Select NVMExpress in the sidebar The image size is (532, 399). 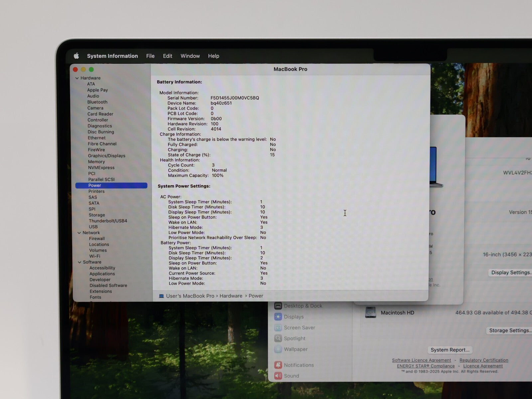pyautogui.click(x=101, y=168)
